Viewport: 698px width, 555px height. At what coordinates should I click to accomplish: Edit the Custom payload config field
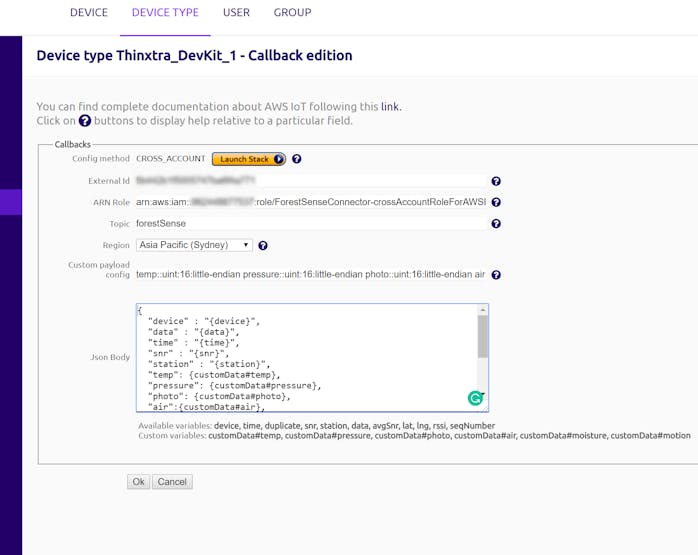pos(311,275)
